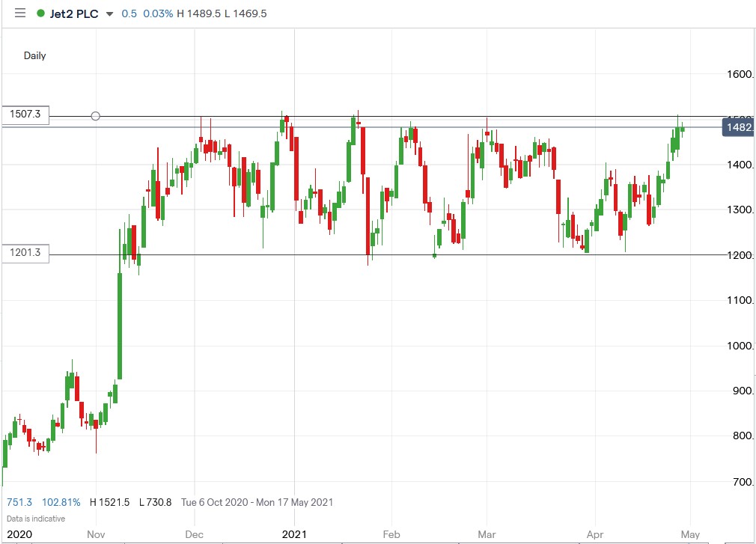Open the hamburger navigation menu

19,13
